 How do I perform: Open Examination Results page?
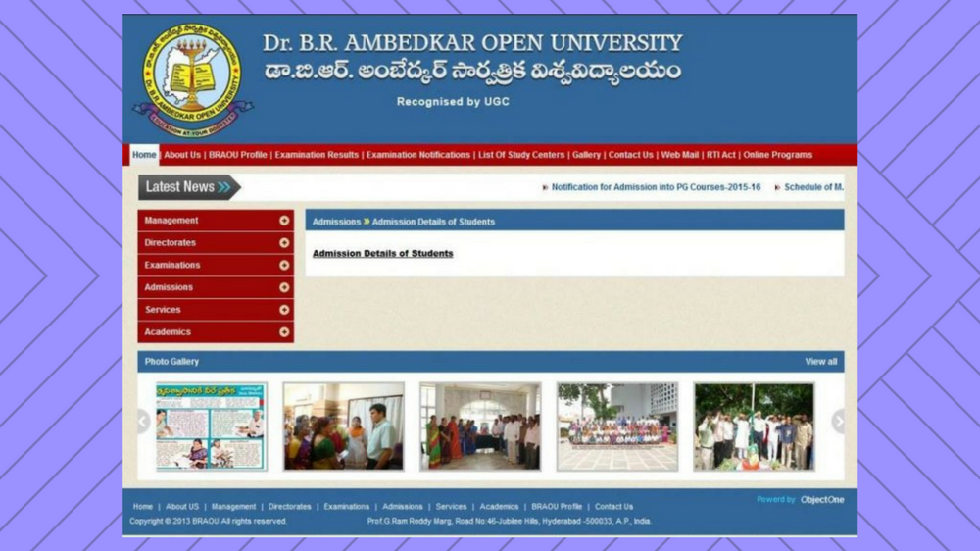click(317, 155)
